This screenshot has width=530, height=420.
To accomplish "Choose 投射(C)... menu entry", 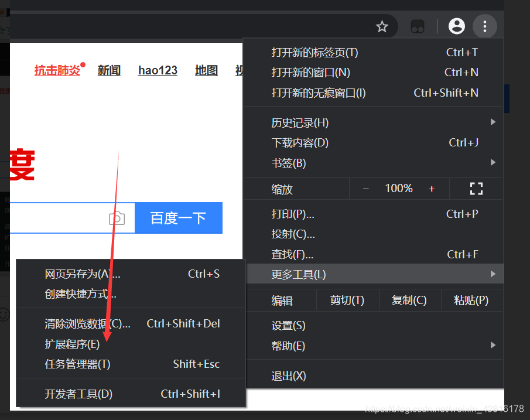I will click(373, 234).
